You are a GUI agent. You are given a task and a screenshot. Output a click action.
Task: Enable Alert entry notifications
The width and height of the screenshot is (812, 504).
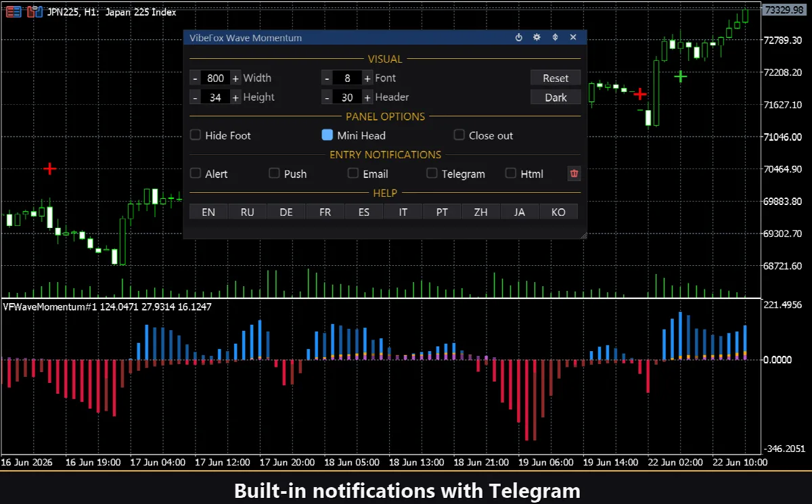pos(196,174)
